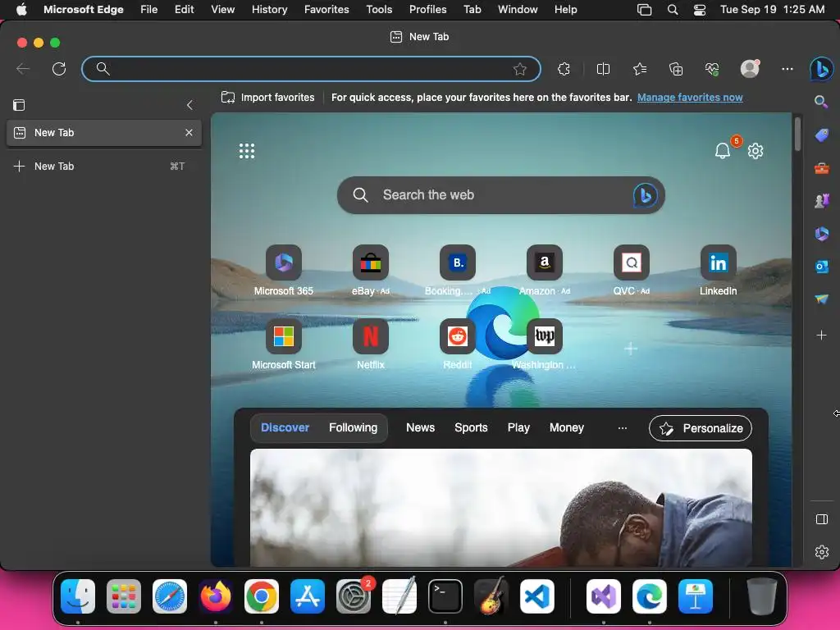Add app to sidebar plus icon
Screen dimensions: 840x630
821,336
